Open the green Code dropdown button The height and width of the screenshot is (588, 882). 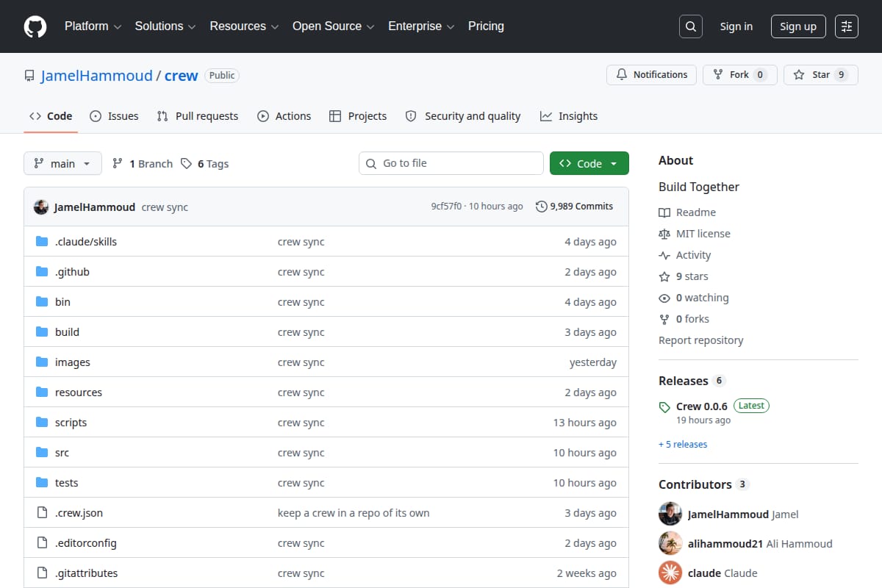tap(589, 163)
